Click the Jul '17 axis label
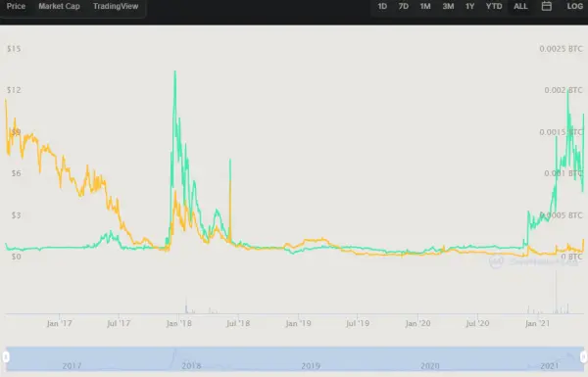 119,323
